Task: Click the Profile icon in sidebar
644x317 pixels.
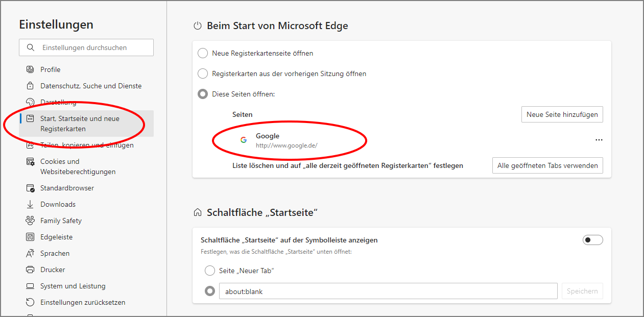Action: (30, 69)
